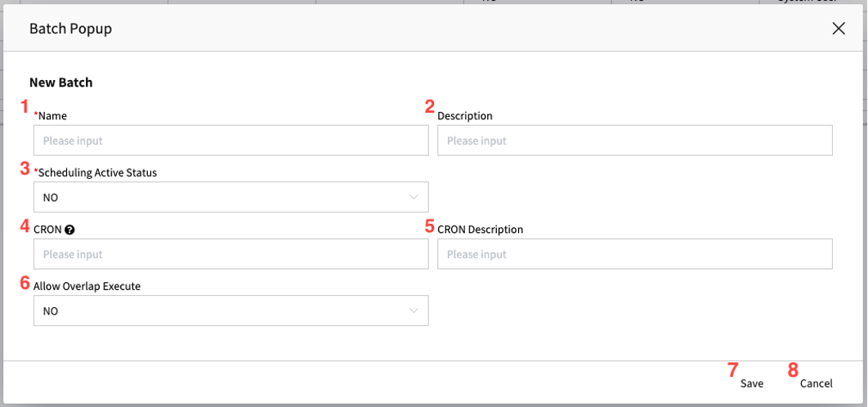Click the New Batch section heading

click(61, 83)
